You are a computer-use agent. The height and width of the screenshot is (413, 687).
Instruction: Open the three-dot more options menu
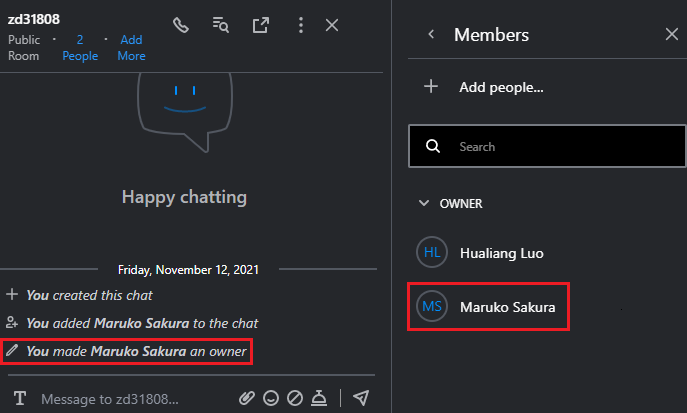pos(301,25)
